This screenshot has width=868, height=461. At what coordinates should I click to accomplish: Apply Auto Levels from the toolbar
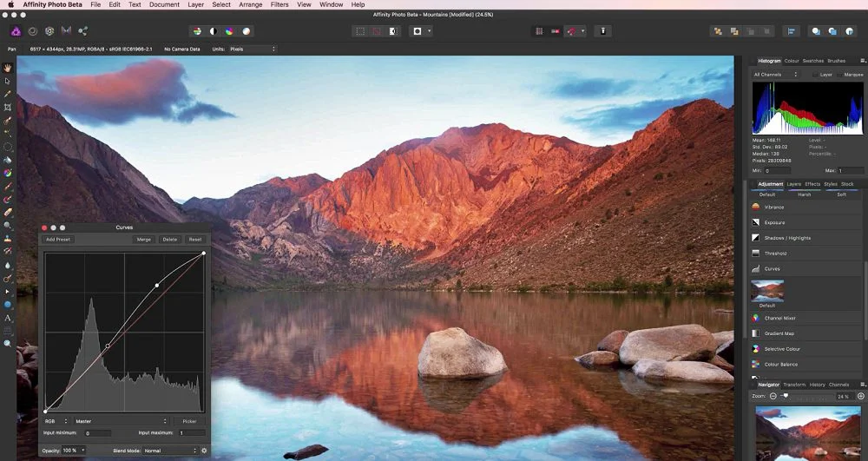(x=197, y=31)
